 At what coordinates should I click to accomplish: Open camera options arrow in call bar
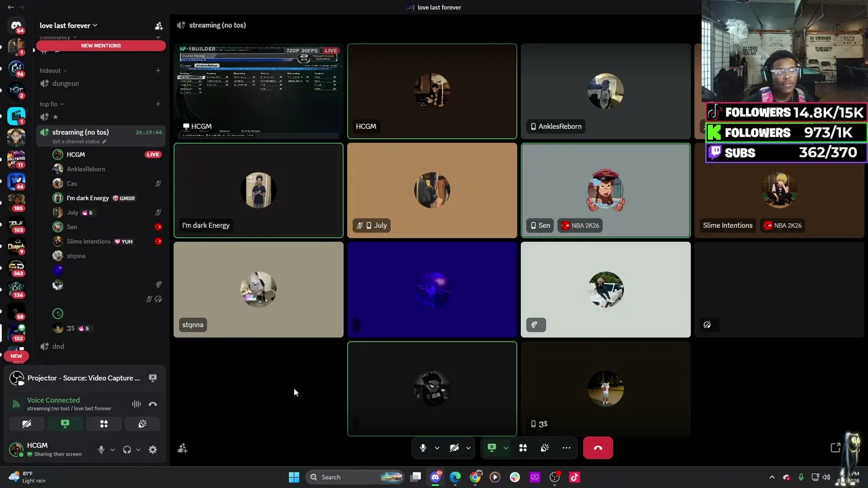468,448
